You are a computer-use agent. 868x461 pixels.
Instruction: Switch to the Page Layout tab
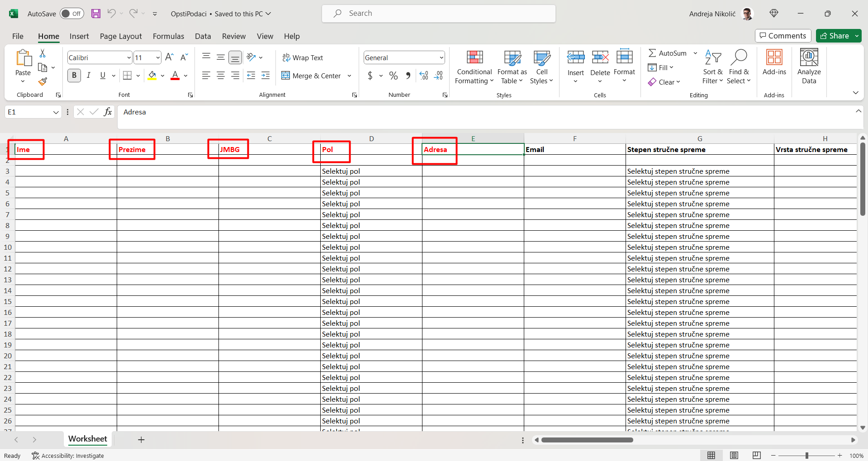[121, 36]
